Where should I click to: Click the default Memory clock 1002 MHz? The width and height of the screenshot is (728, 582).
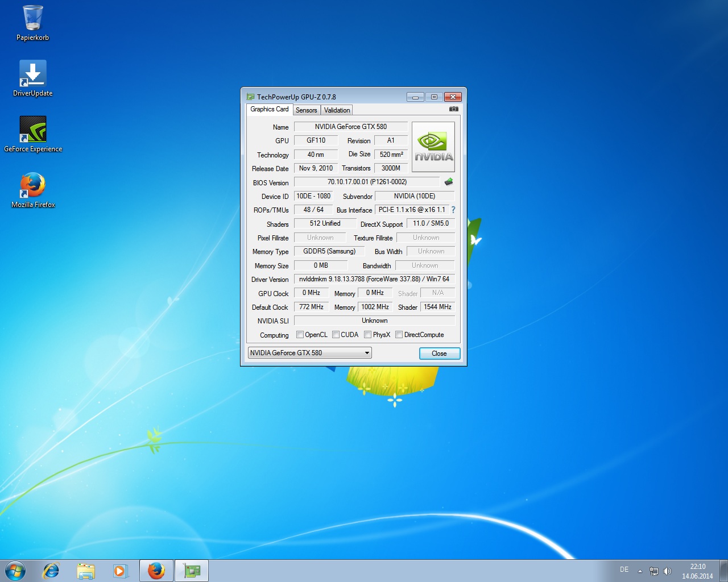click(375, 307)
